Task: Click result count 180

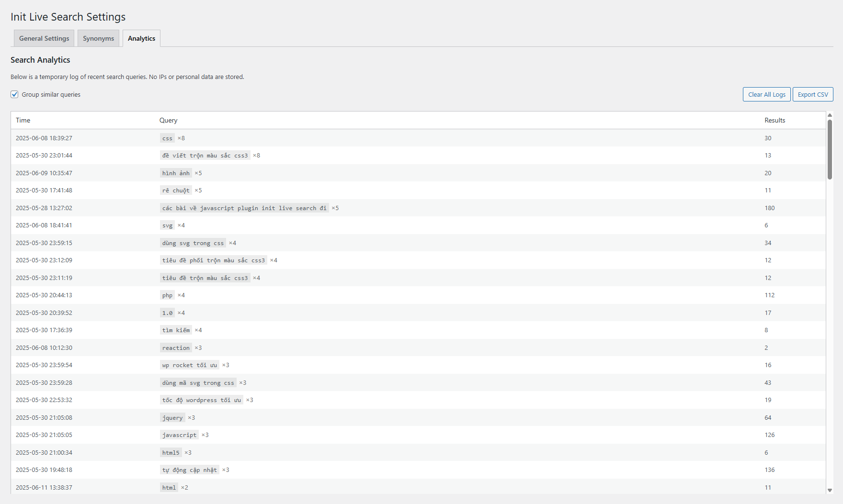Action: click(770, 208)
